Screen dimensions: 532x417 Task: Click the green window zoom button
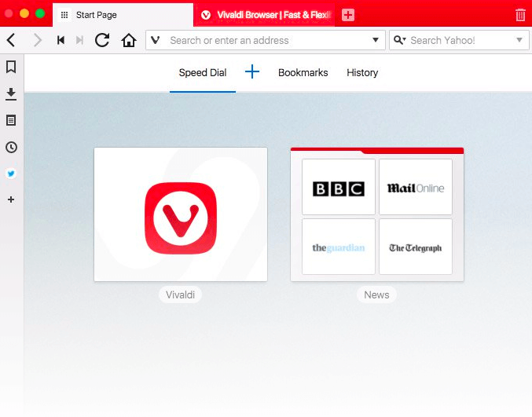40,13
